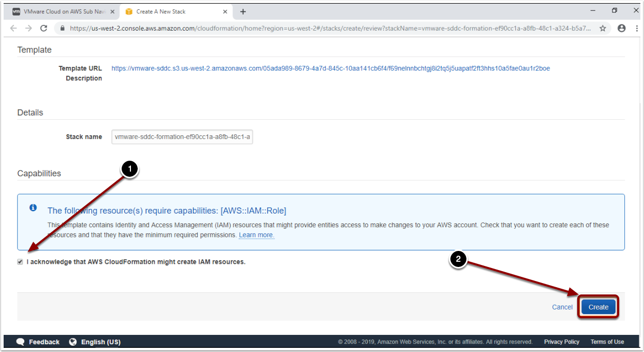Click the Stack name input field

182,137
